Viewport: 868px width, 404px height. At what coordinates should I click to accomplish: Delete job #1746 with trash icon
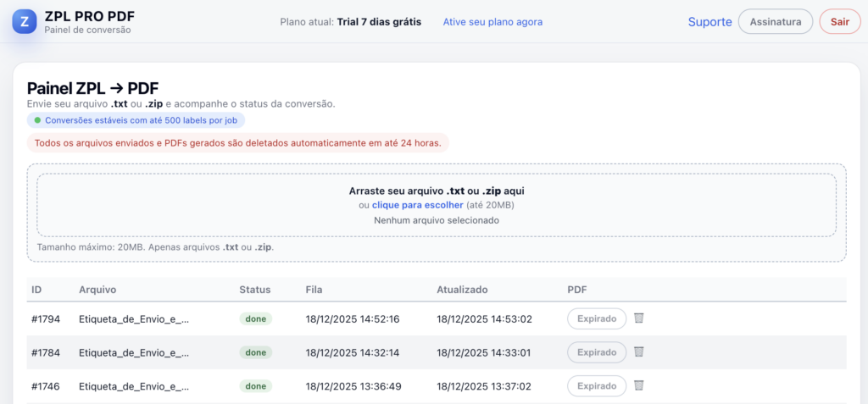[x=639, y=385]
